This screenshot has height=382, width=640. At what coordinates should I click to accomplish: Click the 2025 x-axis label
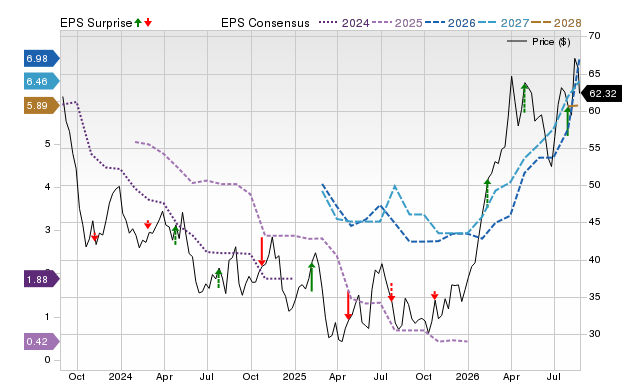click(x=294, y=376)
